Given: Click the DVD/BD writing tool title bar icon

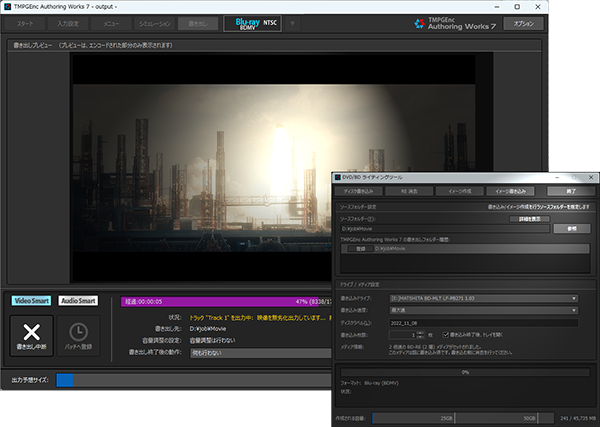Looking at the screenshot, I should click(338, 177).
